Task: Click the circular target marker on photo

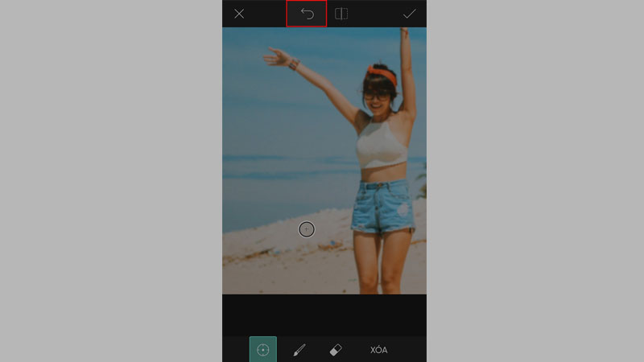Action: (307, 229)
